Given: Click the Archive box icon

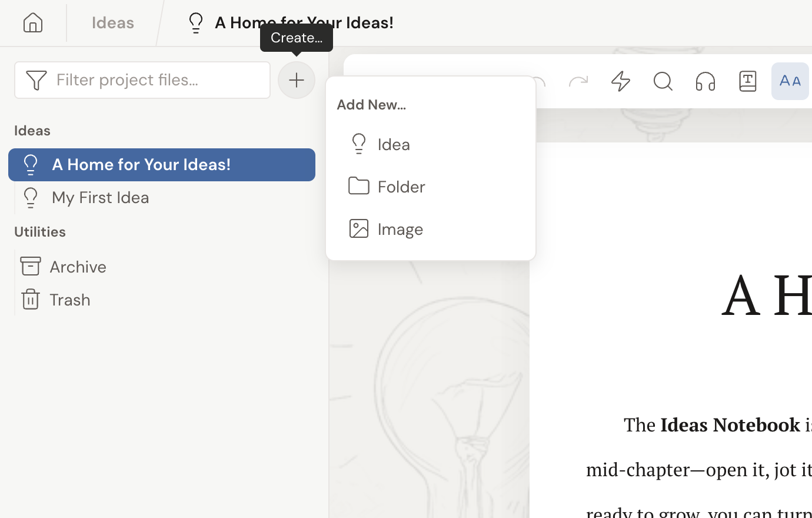Looking at the screenshot, I should 31,266.
